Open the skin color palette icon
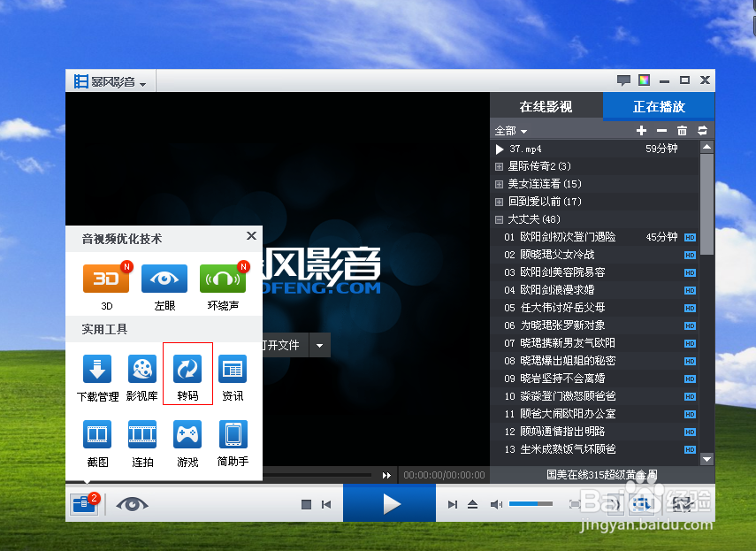This screenshot has width=756, height=551. coord(644,80)
